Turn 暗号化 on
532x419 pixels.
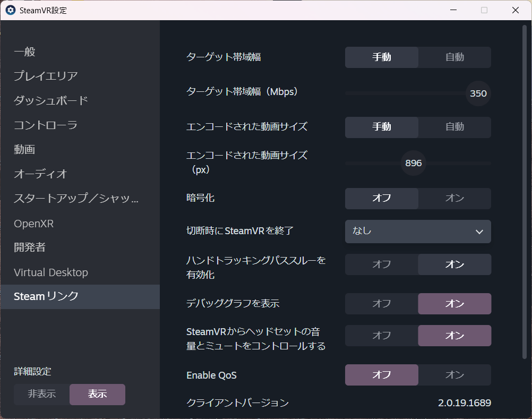tap(454, 198)
